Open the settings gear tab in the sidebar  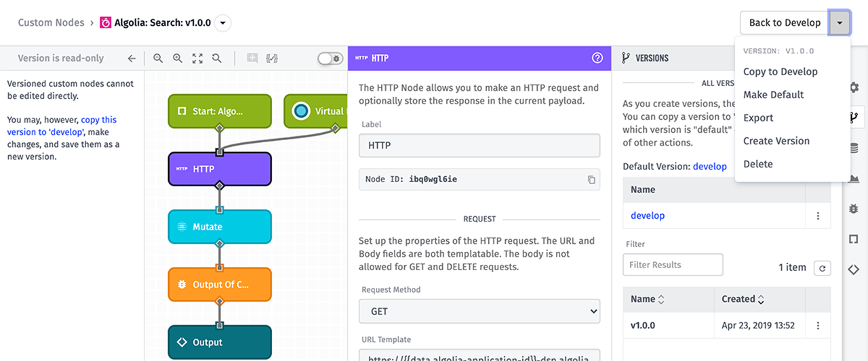tap(854, 87)
